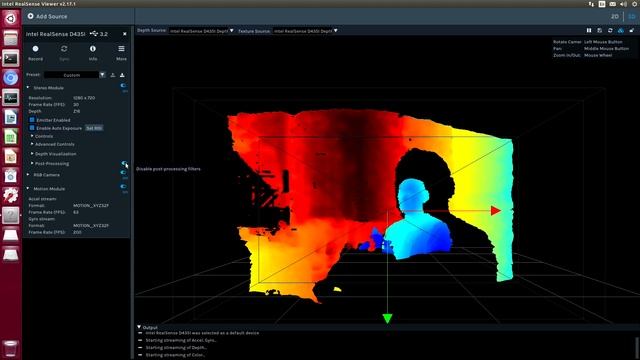Viewport: 640px width, 360px height.
Task: Open the network indicator in top bar
Action: (591, 4)
